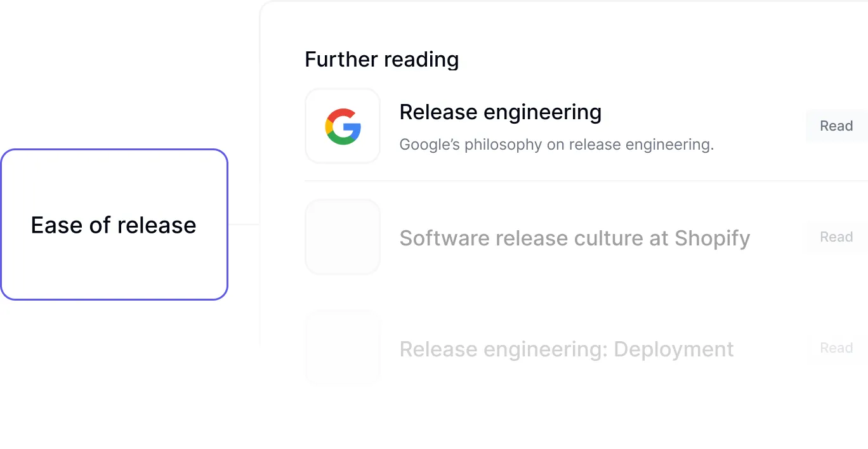Screen dimensions: 868x449
Task: Click the divider under Release engineering row
Action: coord(571,181)
